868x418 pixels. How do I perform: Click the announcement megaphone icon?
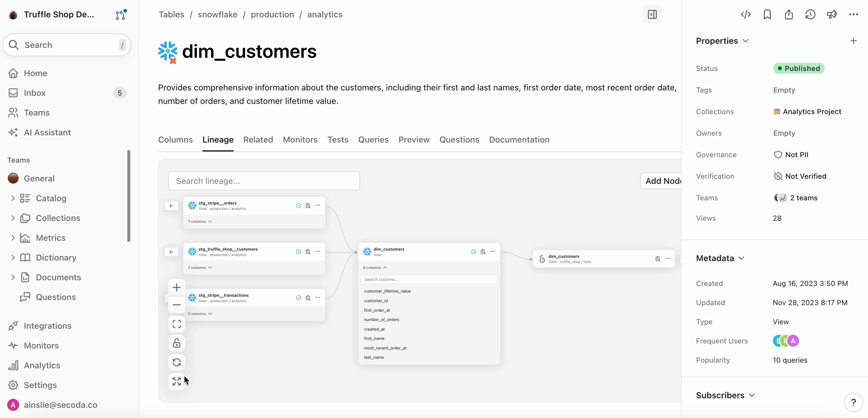[831, 14]
